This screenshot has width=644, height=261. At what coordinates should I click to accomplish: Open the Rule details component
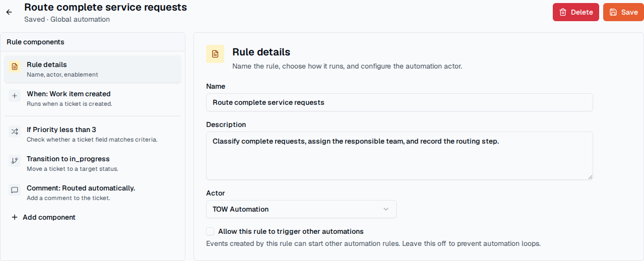tap(93, 69)
